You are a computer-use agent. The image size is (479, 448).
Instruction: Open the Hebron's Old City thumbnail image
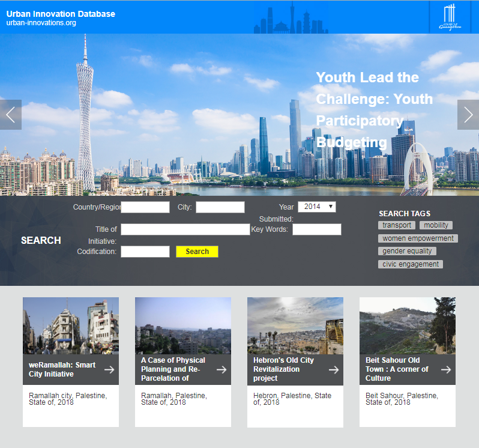tap(295, 325)
